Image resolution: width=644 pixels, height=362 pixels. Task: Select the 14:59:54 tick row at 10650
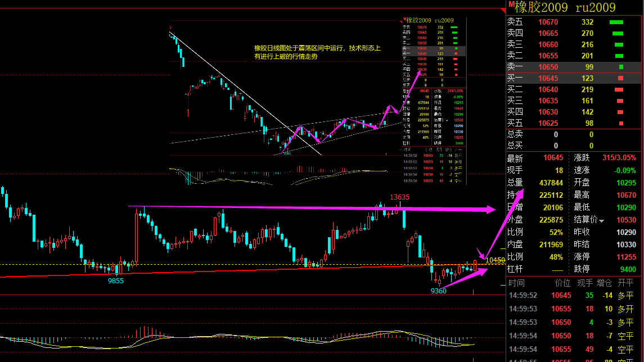574,336
